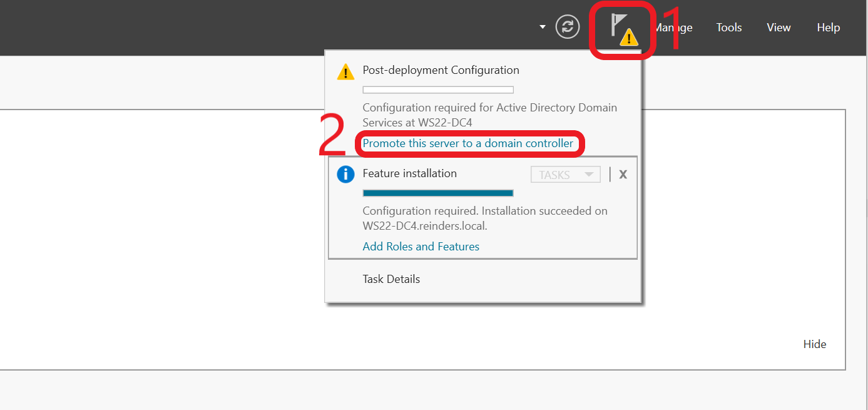Screen dimensions: 868x410
Task: Hide the details pane via the Hide link
Action: (815, 344)
